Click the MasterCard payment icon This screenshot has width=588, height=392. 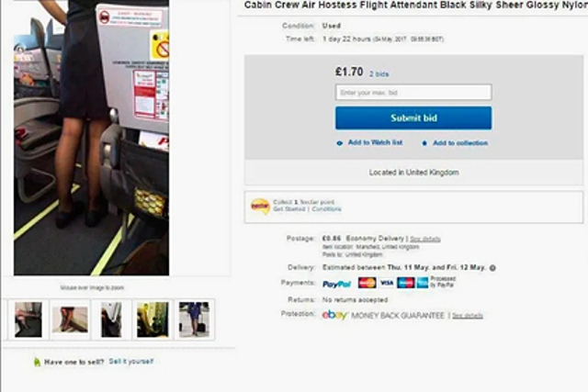tap(367, 283)
